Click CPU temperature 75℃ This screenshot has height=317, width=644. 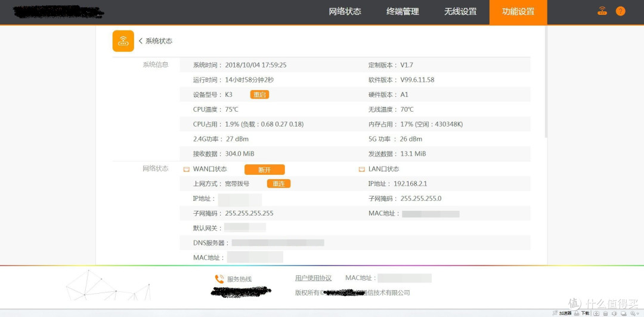tap(231, 109)
